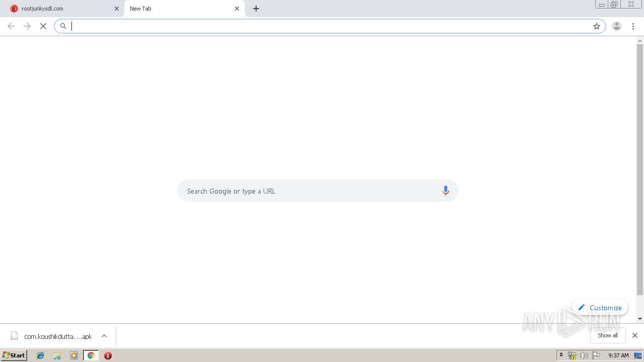Customize the New Tab page
The image size is (644, 362).
pyautogui.click(x=600, y=308)
